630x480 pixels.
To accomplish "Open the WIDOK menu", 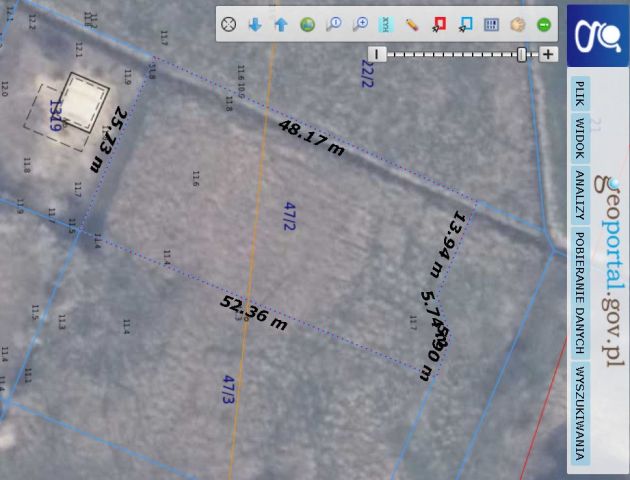I will point(579,138).
